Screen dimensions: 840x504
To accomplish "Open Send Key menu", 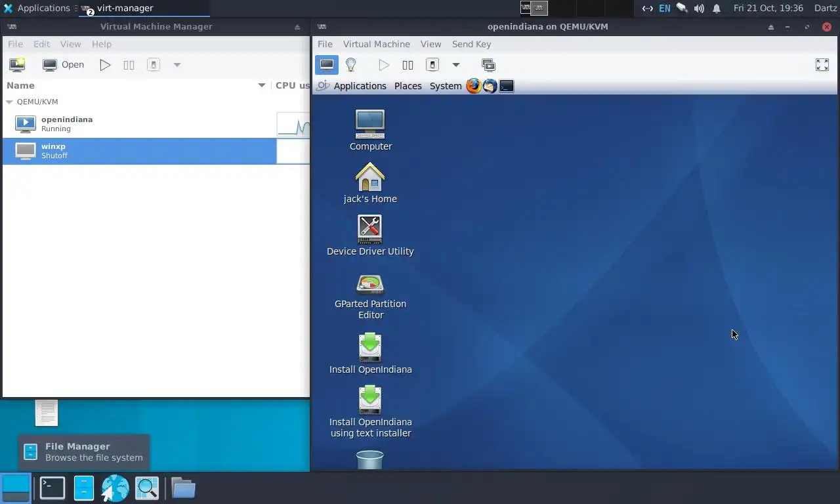I will [x=471, y=44].
